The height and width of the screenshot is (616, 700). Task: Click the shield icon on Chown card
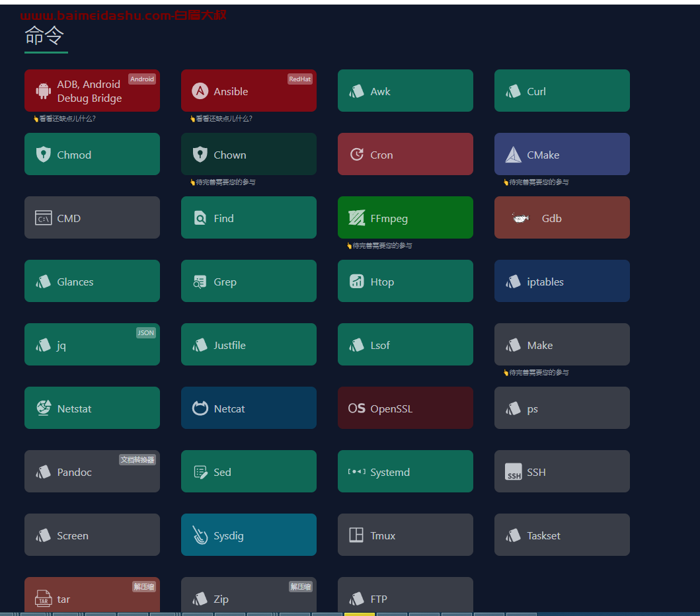point(200,155)
